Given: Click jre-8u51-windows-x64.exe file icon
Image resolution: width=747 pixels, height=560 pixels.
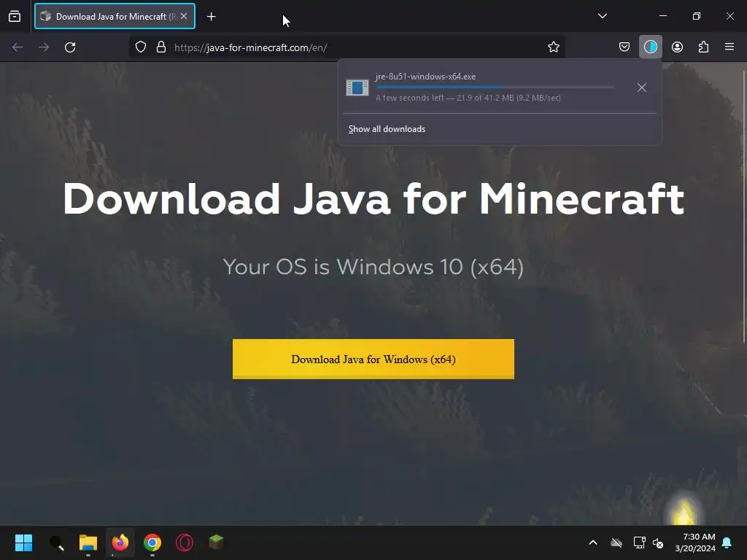Looking at the screenshot, I should point(357,87).
